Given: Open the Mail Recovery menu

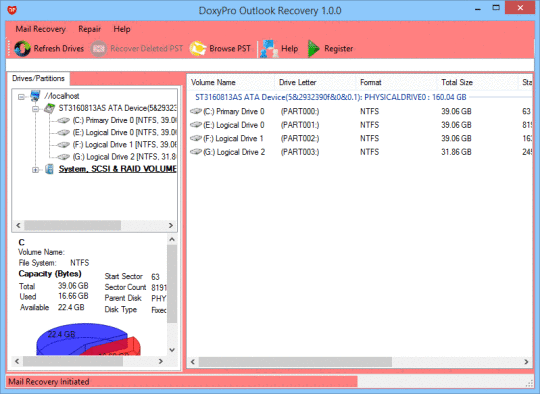Looking at the screenshot, I should click(x=41, y=29).
